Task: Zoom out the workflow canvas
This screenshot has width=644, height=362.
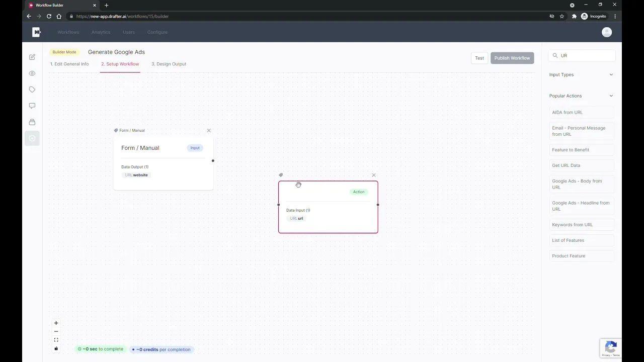Action: click(x=56, y=331)
